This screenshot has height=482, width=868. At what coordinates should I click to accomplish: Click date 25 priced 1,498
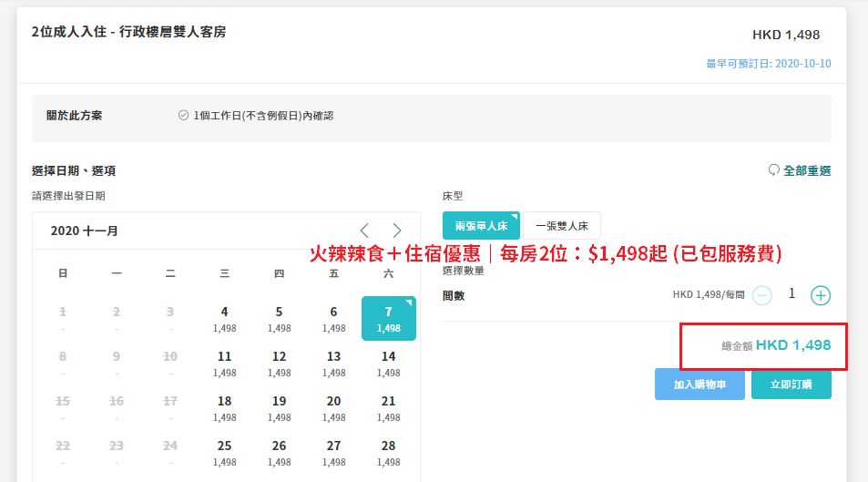(x=224, y=452)
